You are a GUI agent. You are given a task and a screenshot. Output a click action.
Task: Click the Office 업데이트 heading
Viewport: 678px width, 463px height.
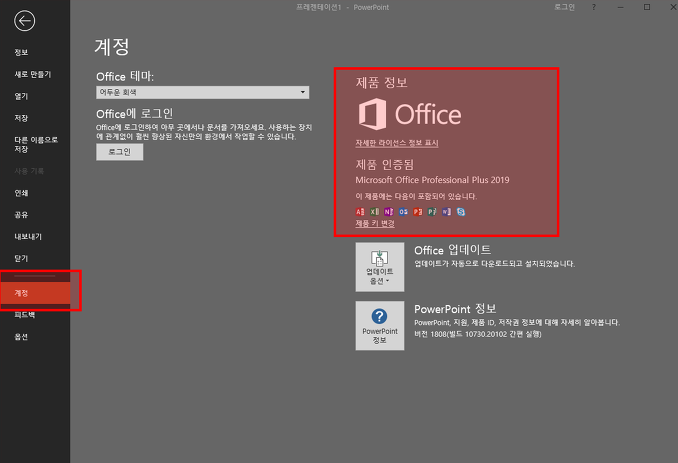[x=452, y=250]
